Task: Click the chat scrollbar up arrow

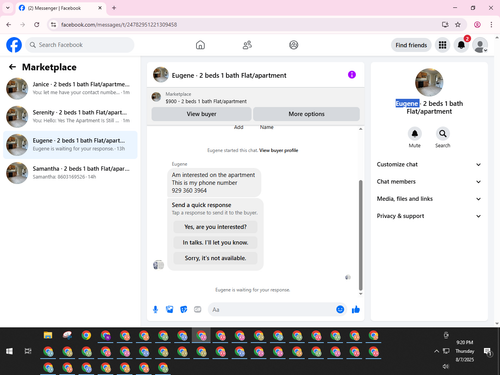Action: tap(360, 129)
